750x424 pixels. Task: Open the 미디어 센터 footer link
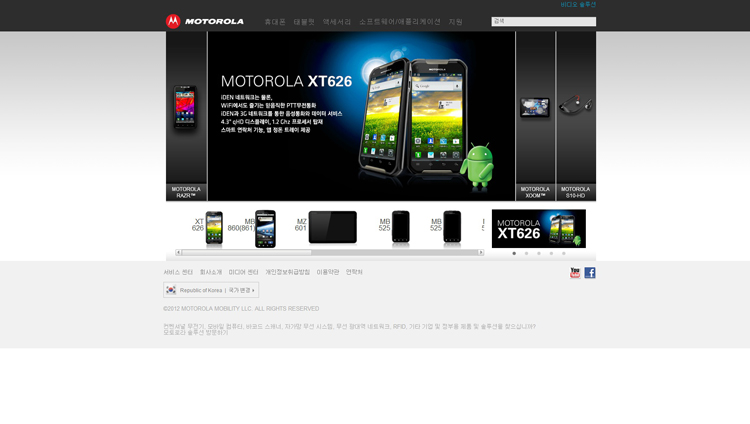point(243,272)
